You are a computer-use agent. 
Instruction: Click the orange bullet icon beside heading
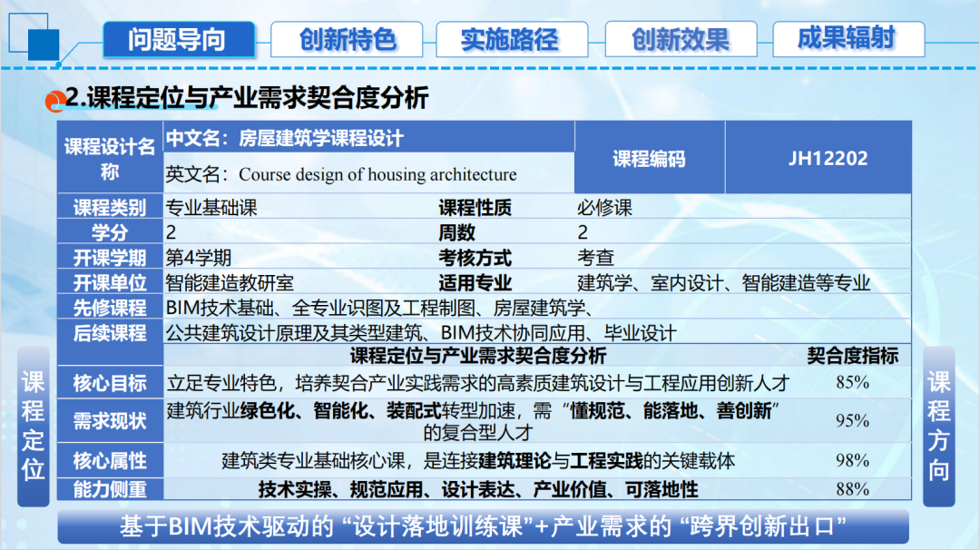point(55,102)
